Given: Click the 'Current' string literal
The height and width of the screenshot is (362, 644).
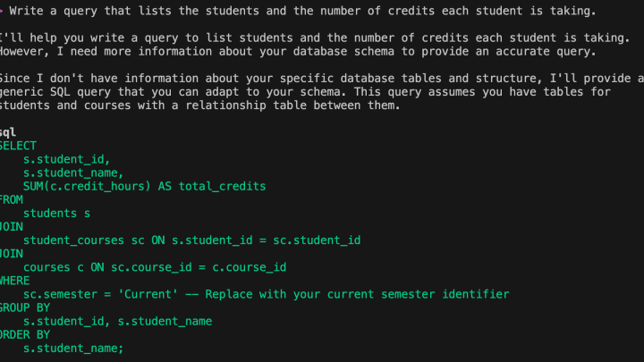Looking at the screenshot, I should pyautogui.click(x=148, y=294).
